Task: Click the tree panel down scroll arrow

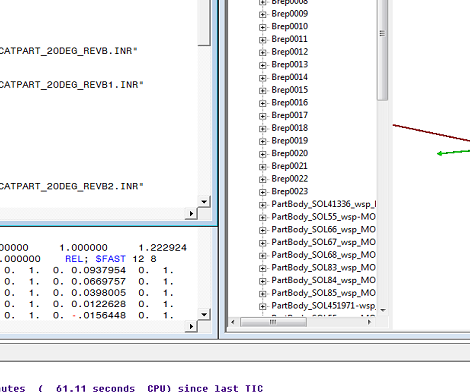Action: (383, 310)
